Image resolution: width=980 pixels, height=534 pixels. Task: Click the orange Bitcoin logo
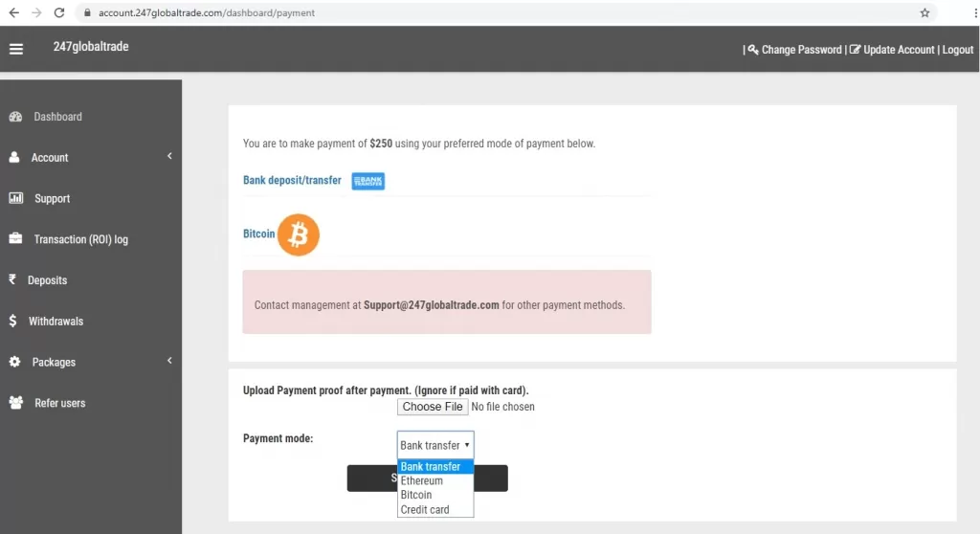(x=299, y=234)
